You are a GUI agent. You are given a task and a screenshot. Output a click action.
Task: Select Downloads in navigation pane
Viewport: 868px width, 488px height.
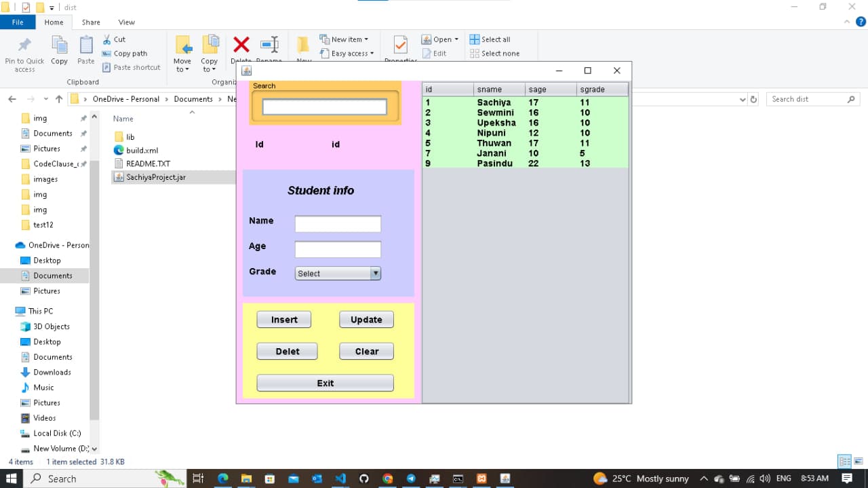52,372
